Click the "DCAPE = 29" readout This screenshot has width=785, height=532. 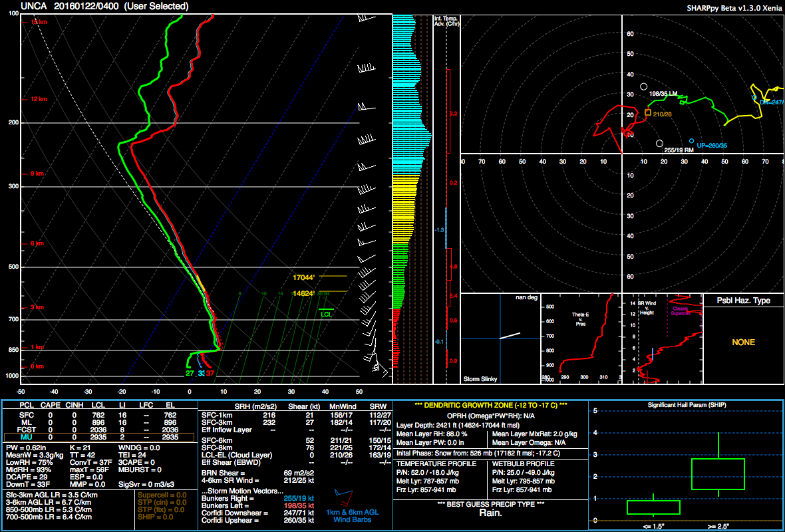pos(27,477)
